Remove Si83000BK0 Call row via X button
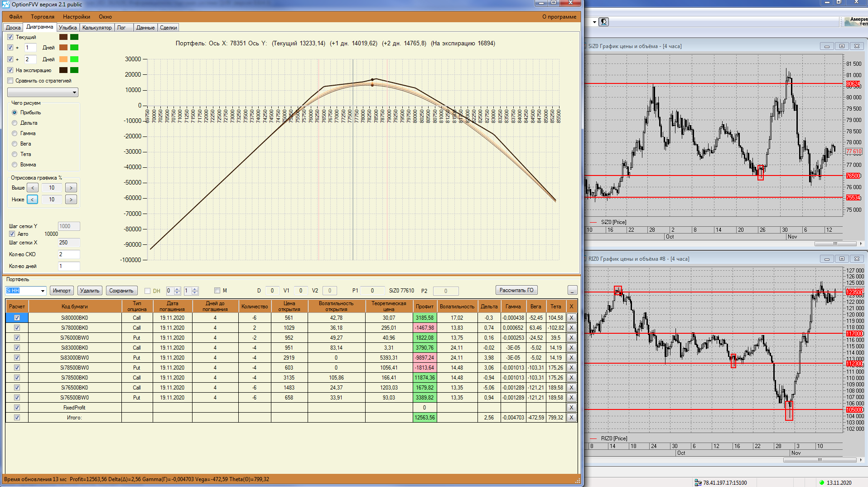 572,348
